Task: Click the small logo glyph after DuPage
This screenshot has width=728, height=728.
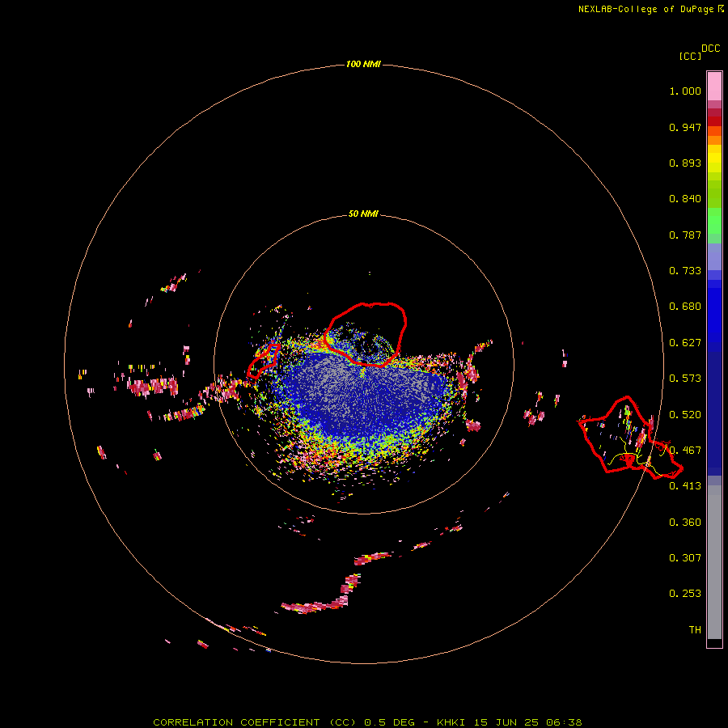Action: pyautogui.click(x=721, y=9)
